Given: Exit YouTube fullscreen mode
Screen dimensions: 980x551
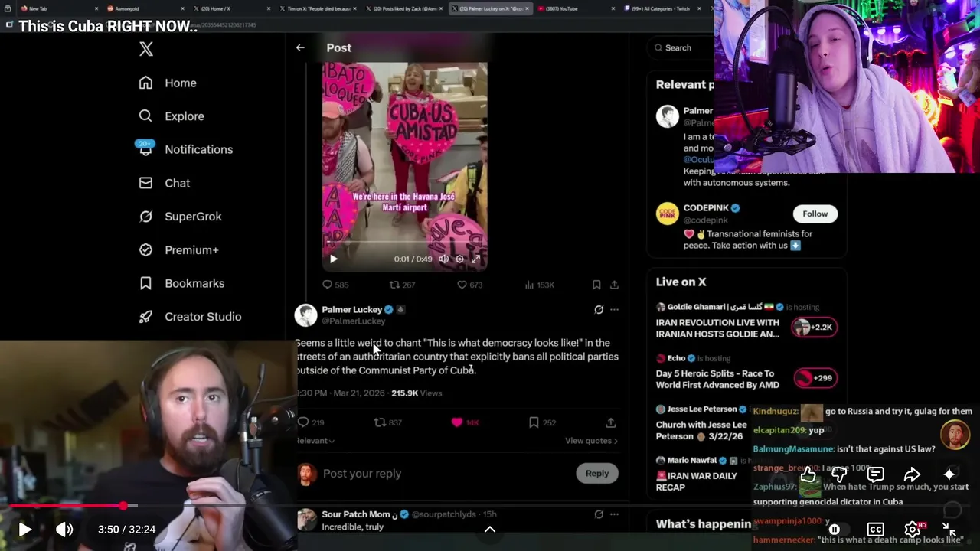Looking at the screenshot, I should pos(949,529).
